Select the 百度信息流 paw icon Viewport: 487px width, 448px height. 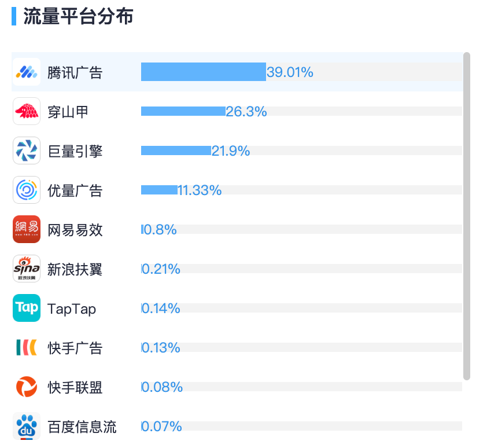[27, 426]
